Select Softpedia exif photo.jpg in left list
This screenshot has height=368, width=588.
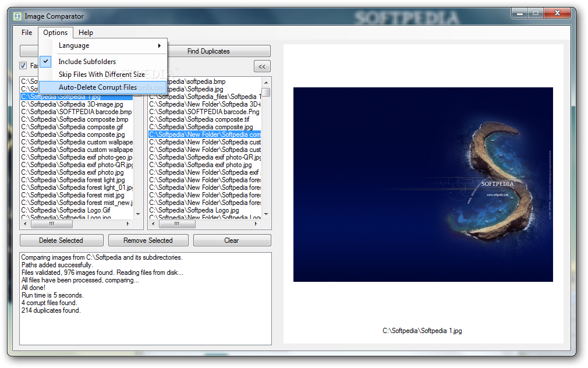(77, 172)
